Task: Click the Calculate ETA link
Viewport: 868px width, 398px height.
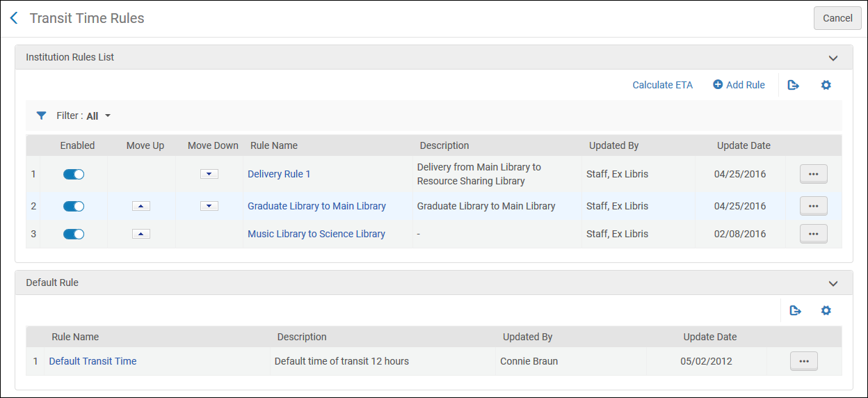Action: (x=662, y=85)
